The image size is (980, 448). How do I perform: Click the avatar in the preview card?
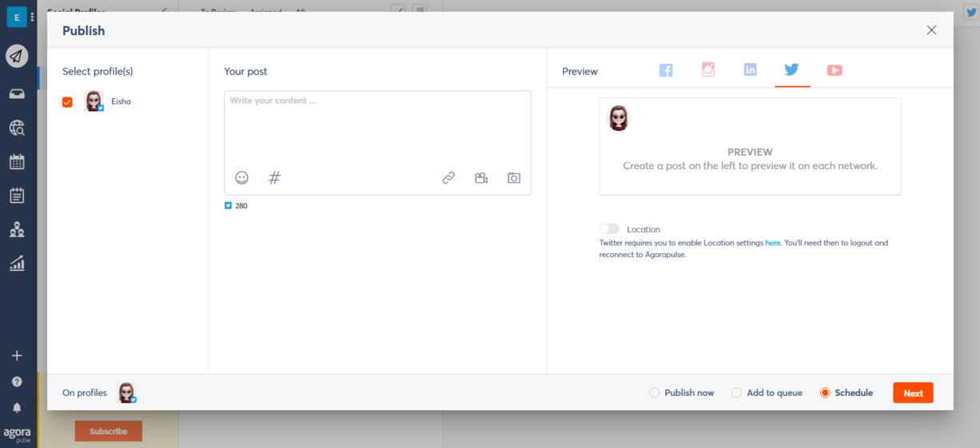click(x=619, y=118)
